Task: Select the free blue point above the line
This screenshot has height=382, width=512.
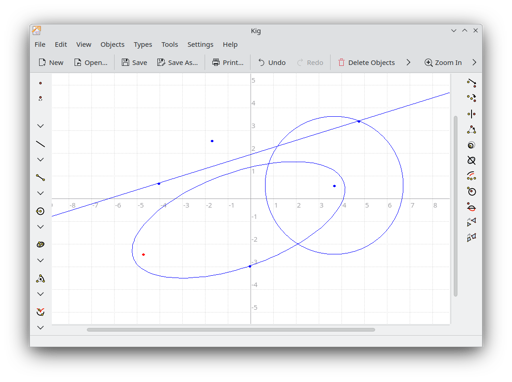Action: 212,141
